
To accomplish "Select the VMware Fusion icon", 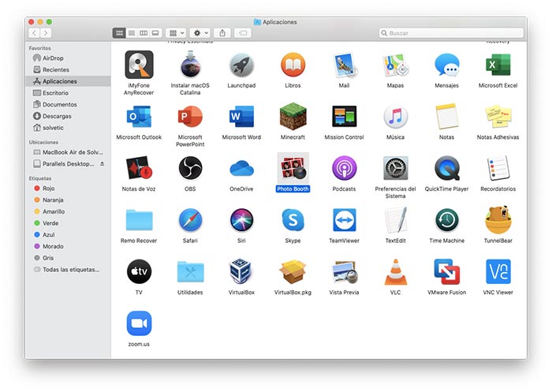I will pyautogui.click(x=447, y=271).
